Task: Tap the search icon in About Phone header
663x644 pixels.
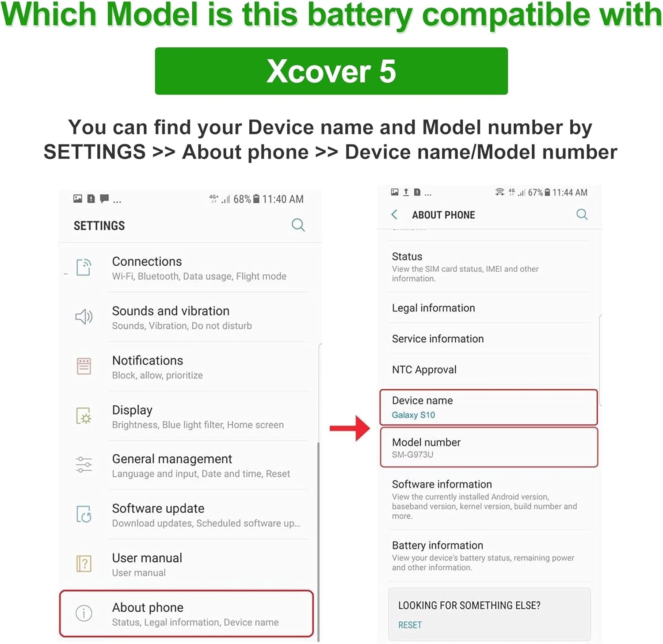Action: click(x=582, y=214)
